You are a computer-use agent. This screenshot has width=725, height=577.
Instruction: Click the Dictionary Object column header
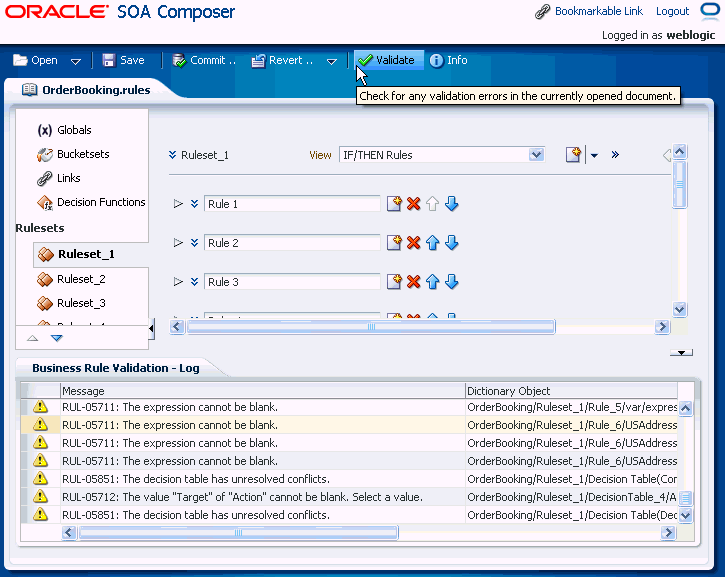pos(571,391)
